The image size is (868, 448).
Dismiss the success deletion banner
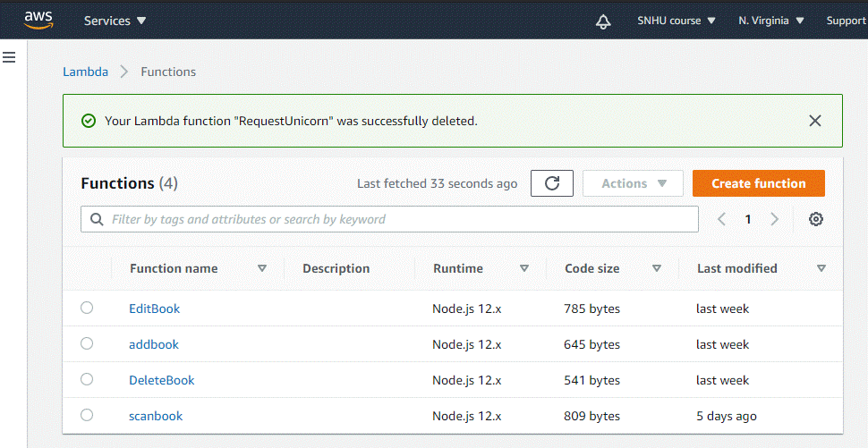coord(814,121)
